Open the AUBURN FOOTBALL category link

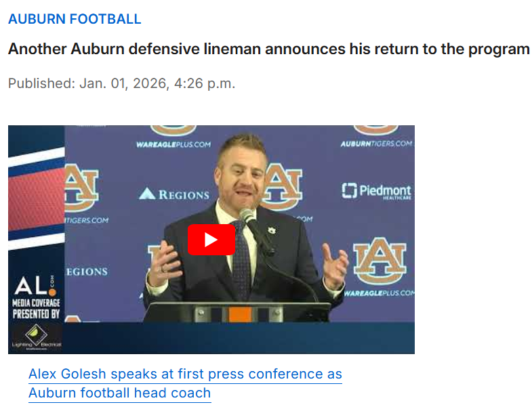[75, 19]
